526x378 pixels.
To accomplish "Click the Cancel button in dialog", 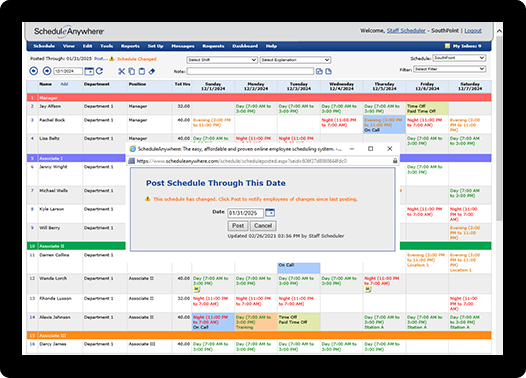I will (263, 226).
